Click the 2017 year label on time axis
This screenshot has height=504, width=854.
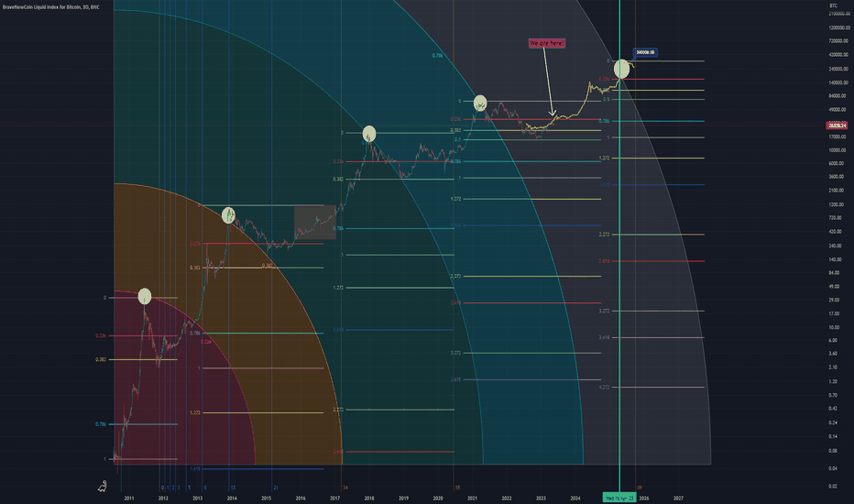click(335, 498)
